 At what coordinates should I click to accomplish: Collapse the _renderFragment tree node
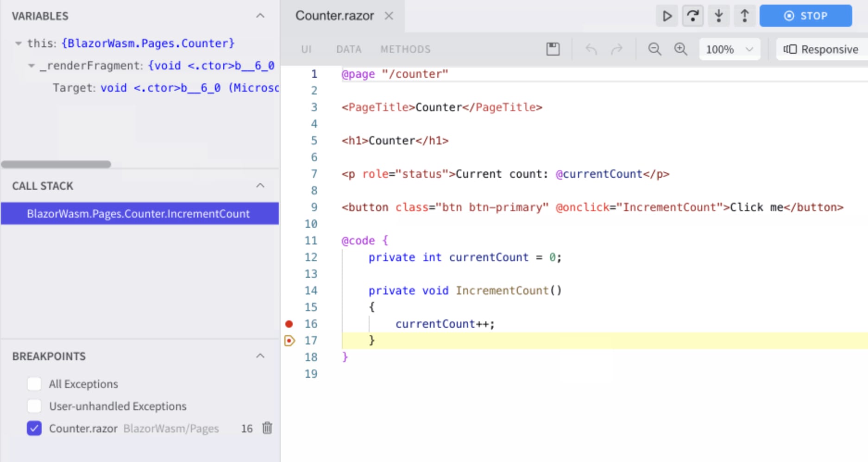pyautogui.click(x=31, y=66)
